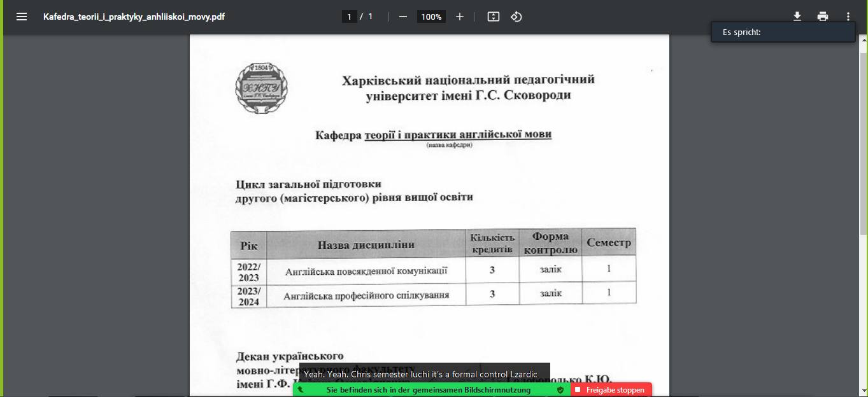Click the green screen sharing status bar
The height and width of the screenshot is (397, 868).
[x=432, y=389]
